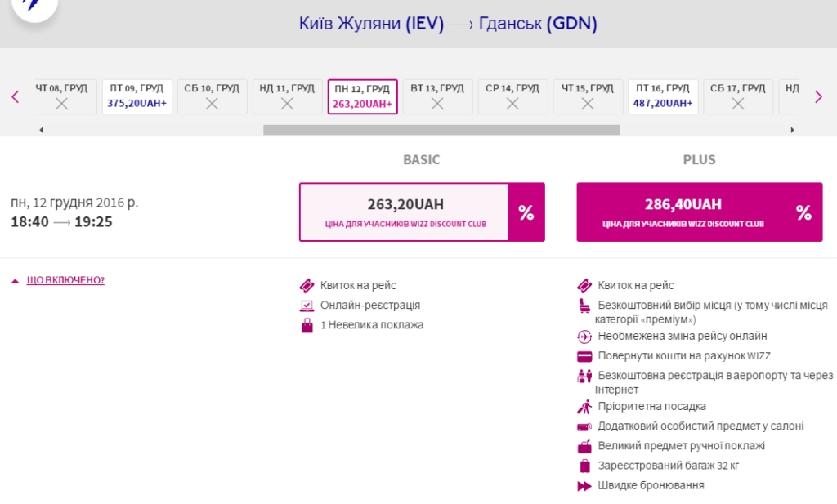
Task: Click the collapse triangle beside ЩО ВКЛЮЧЕНО?
Action: pyautogui.click(x=15, y=280)
